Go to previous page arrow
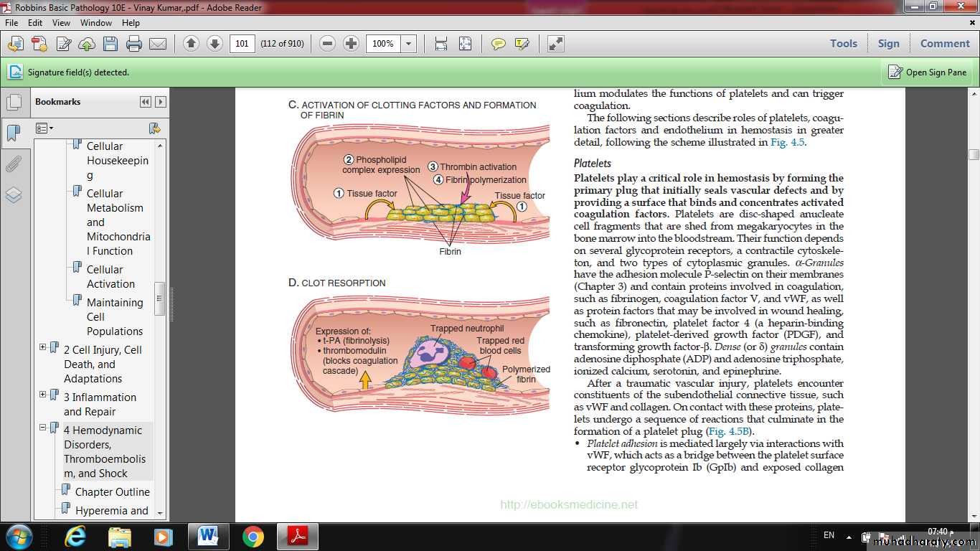 pyautogui.click(x=191, y=44)
